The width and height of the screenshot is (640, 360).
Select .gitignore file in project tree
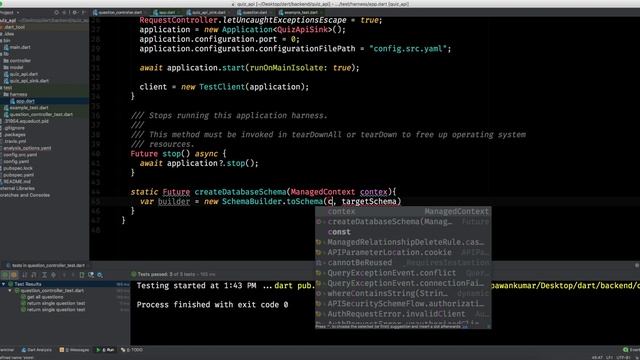(15, 128)
